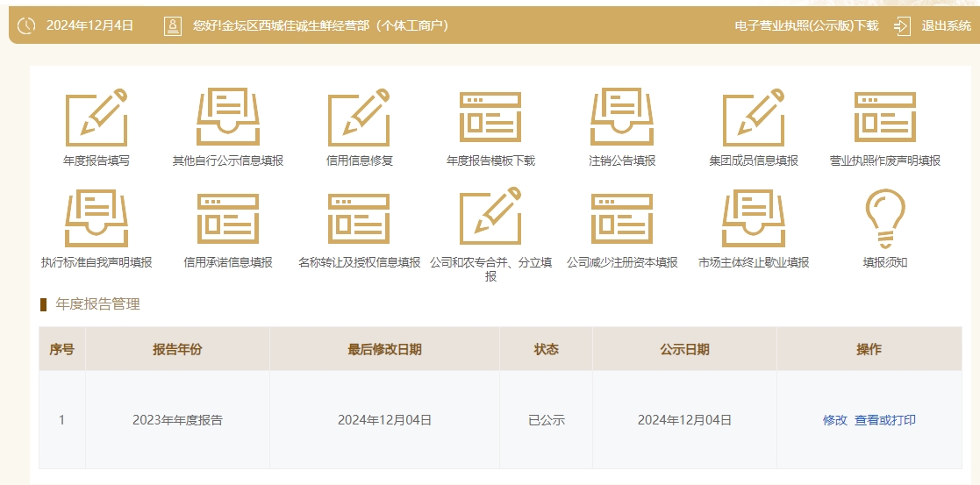Open 市场主体终止歇业填报 icon
This screenshot has height=485, width=980.
click(754, 218)
